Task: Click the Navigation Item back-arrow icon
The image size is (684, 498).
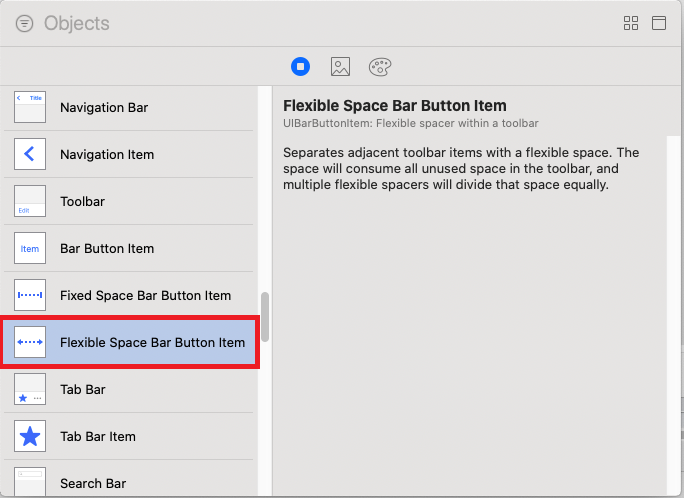Action: click(x=30, y=154)
